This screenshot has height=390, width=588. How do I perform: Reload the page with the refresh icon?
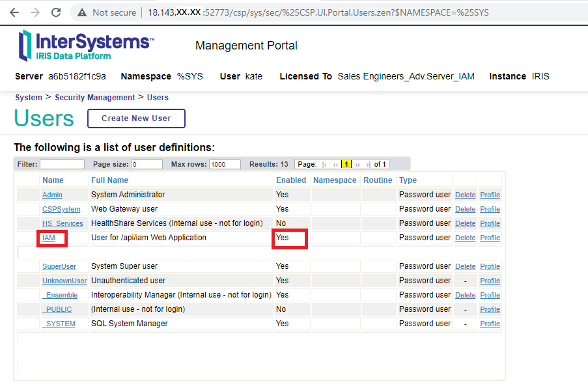pyautogui.click(x=57, y=12)
